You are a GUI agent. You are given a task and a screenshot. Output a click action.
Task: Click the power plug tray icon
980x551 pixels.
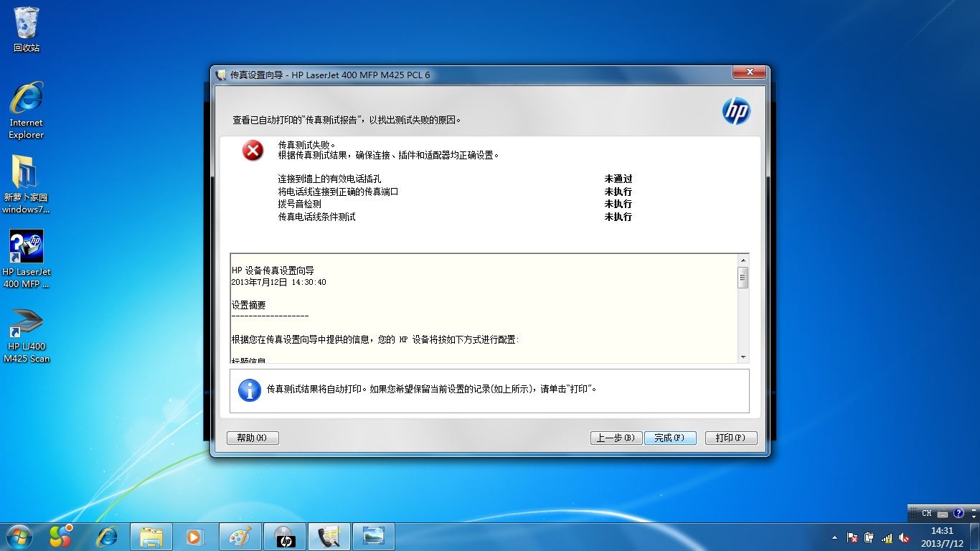[x=870, y=537]
